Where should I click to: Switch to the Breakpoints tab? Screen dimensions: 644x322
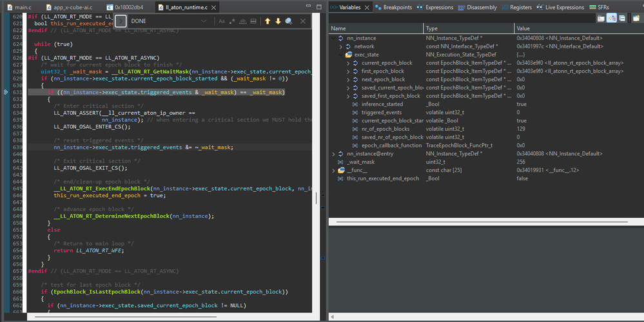point(396,7)
